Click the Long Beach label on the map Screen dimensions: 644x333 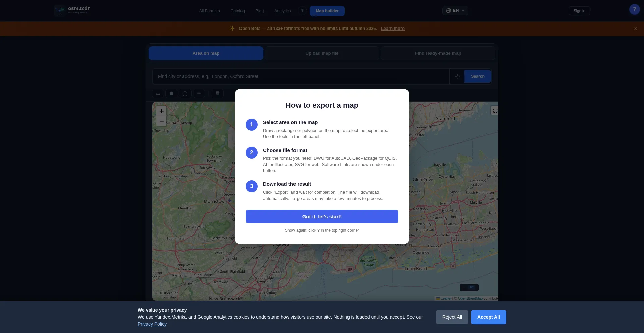click(416, 269)
